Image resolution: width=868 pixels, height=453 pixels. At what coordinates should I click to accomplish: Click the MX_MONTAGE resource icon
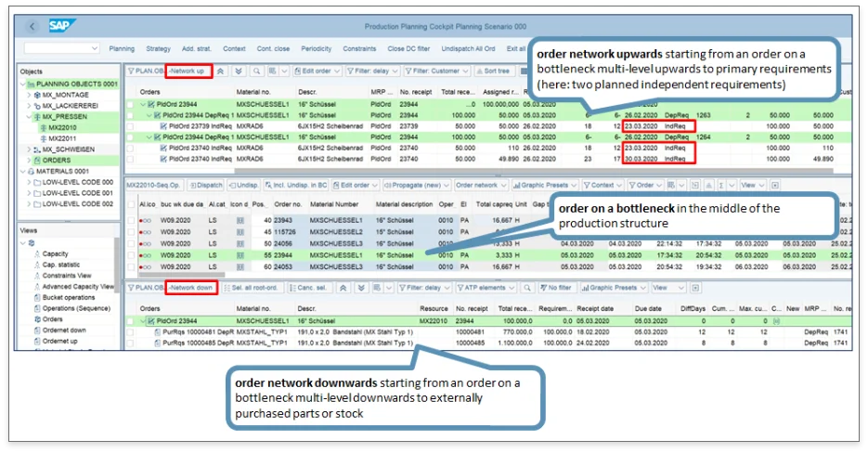pos(37,95)
